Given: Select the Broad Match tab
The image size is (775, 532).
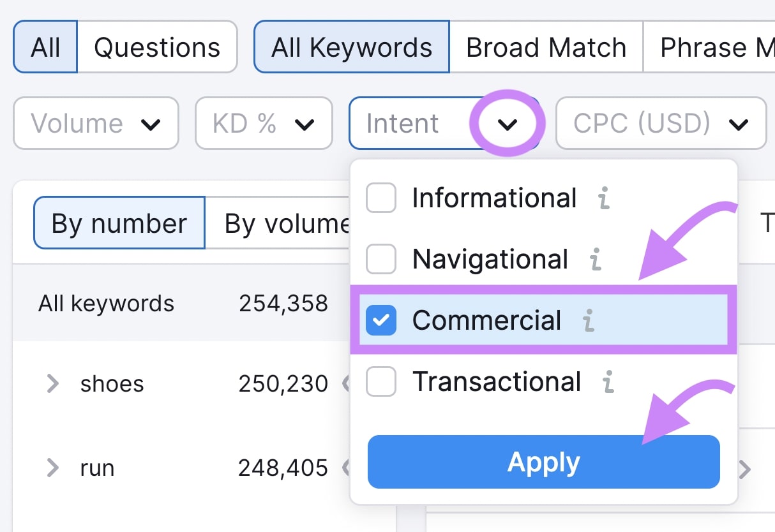Looking at the screenshot, I should [546, 47].
